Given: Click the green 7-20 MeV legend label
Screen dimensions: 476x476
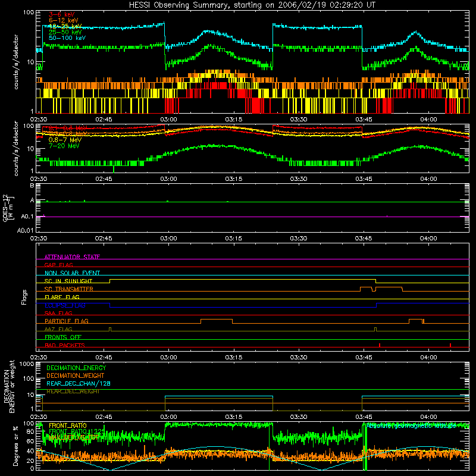Looking at the screenshot, I should pyautogui.click(x=64, y=146).
